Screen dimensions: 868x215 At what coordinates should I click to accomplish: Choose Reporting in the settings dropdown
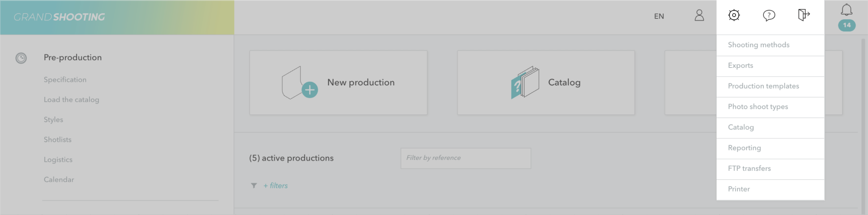point(770,148)
